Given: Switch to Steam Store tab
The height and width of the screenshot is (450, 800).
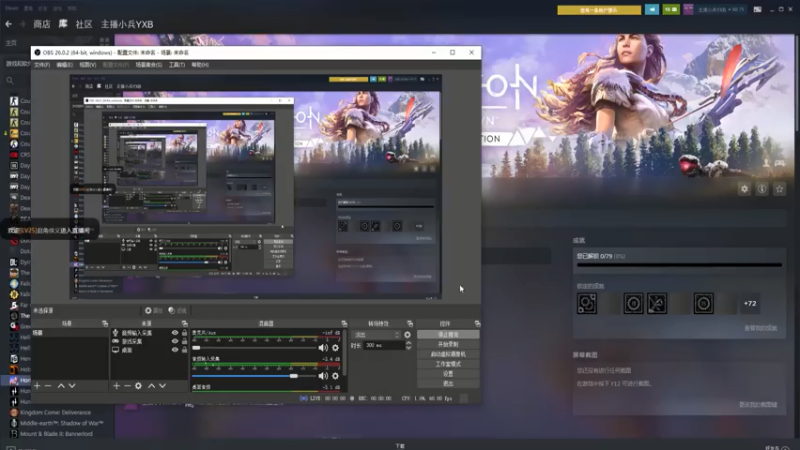Looking at the screenshot, I should point(42,24).
